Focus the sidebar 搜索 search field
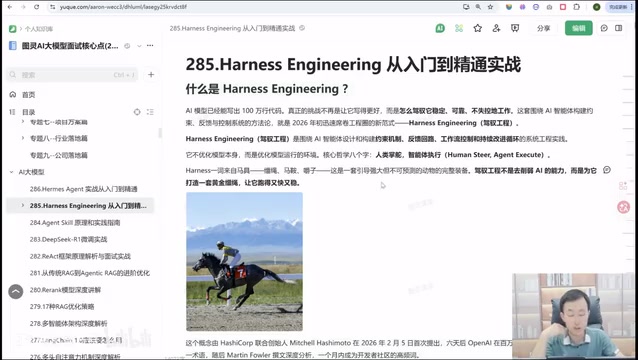This screenshot has height=360, width=638. (x=72, y=74)
